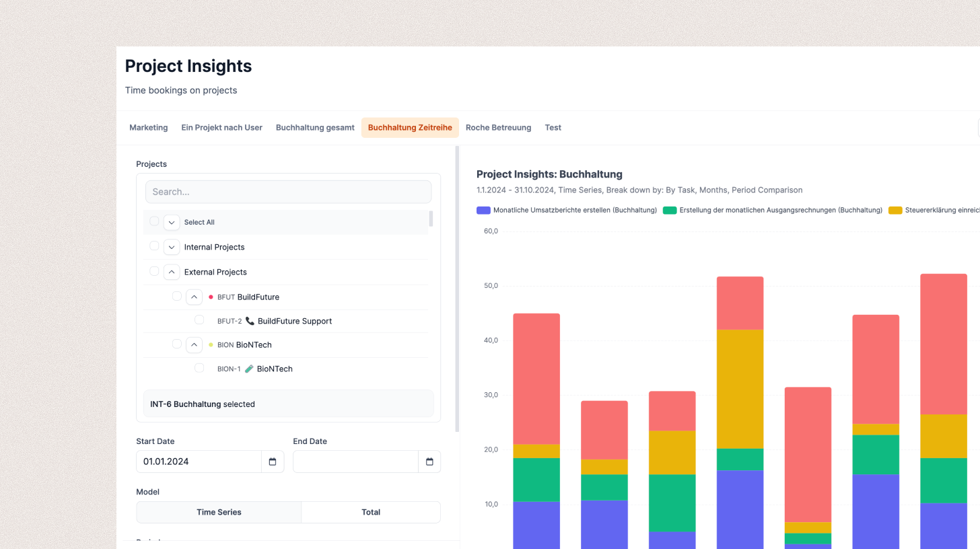
Task: Click the project Search field
Action: [288, 192]
